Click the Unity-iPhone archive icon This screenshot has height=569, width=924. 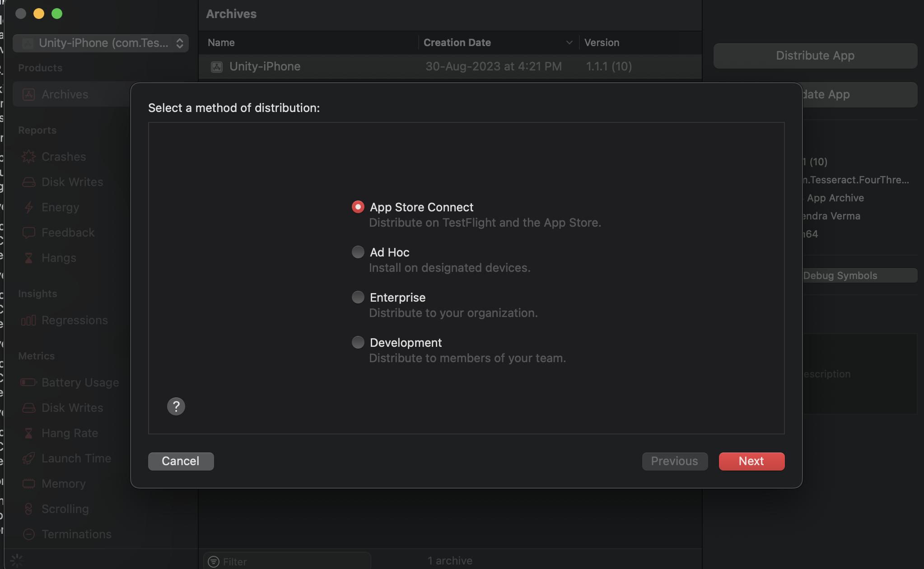pos(217,67)
